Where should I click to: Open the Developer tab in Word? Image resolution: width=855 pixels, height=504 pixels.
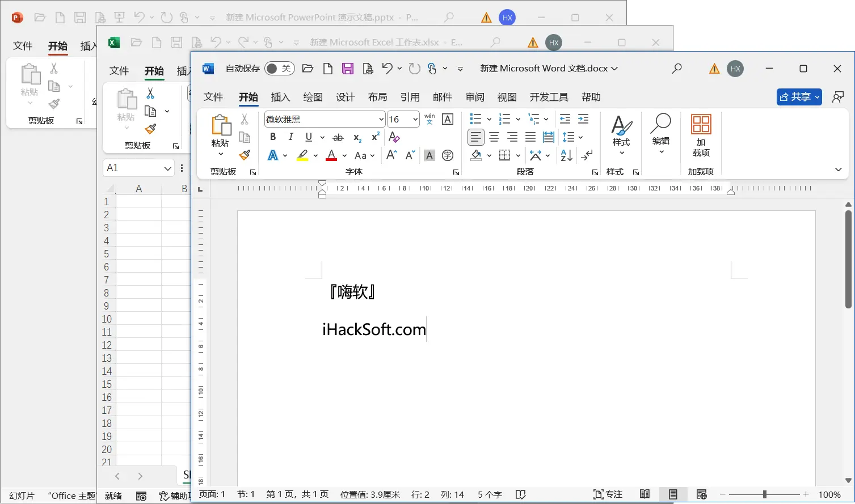[x=549, y=97]
